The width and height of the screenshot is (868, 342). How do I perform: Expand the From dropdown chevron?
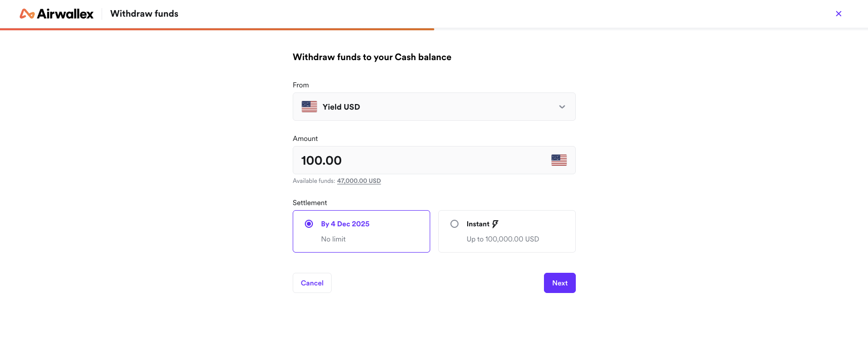pos(562,107)
